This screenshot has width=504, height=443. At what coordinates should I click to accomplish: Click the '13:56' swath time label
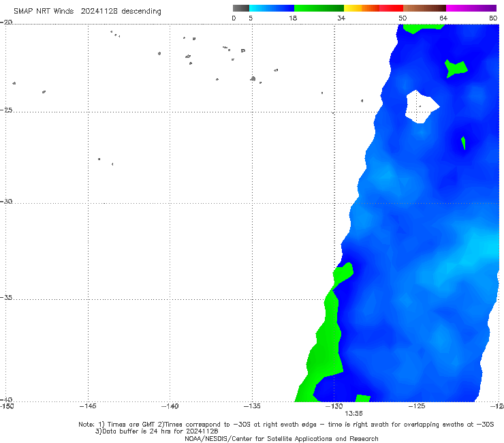click(353, 414)
